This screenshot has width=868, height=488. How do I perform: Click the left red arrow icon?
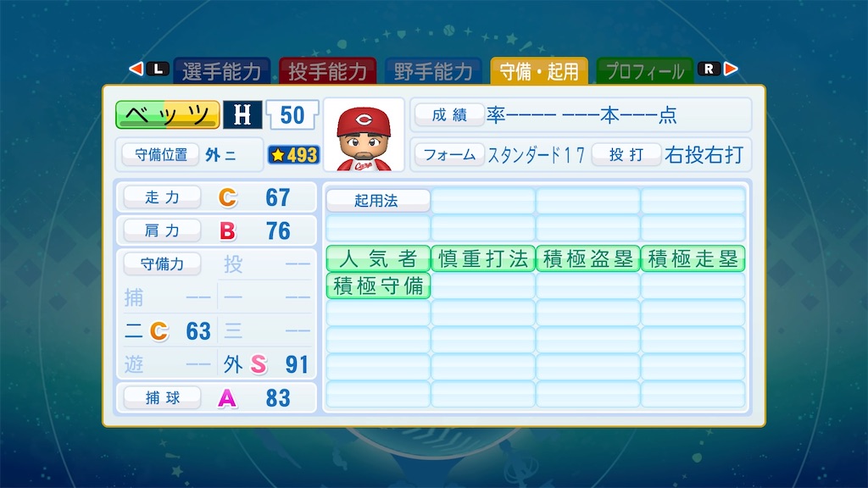point(136,69)
